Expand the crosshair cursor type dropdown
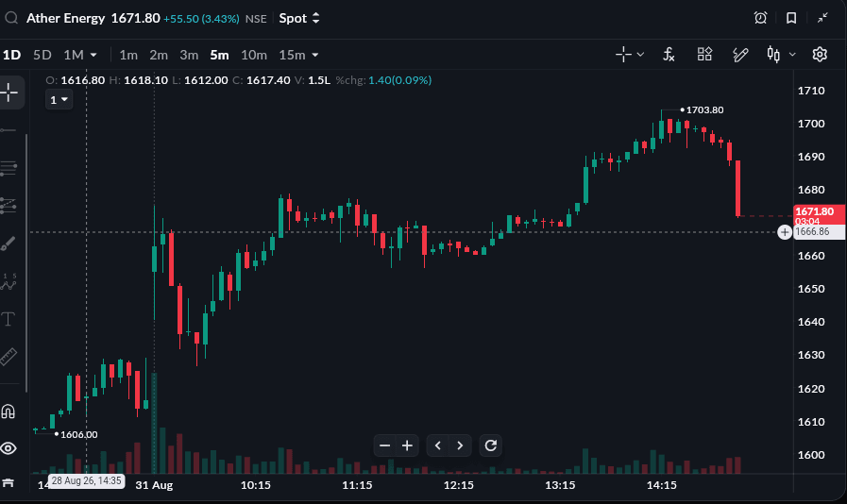 [x=640, y=55]
